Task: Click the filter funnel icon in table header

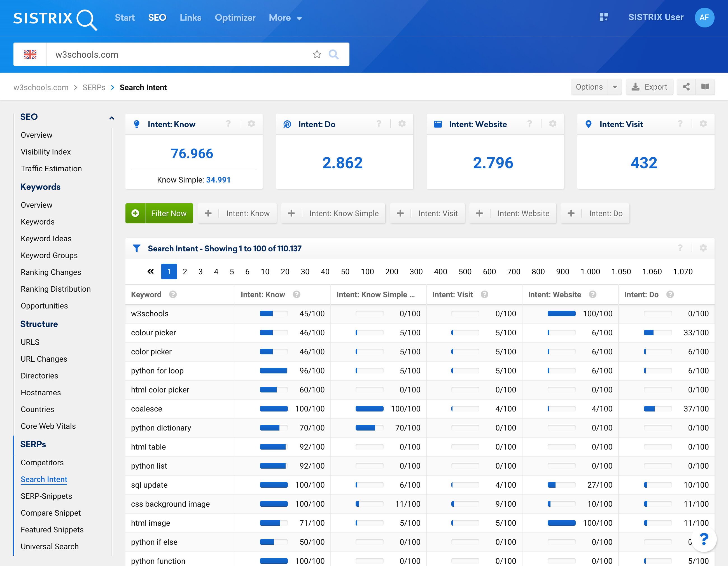Action: (x=136, y=248)
